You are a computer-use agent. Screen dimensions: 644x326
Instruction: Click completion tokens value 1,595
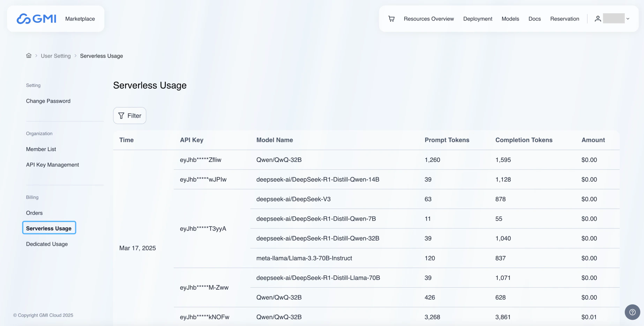(503, 160)
